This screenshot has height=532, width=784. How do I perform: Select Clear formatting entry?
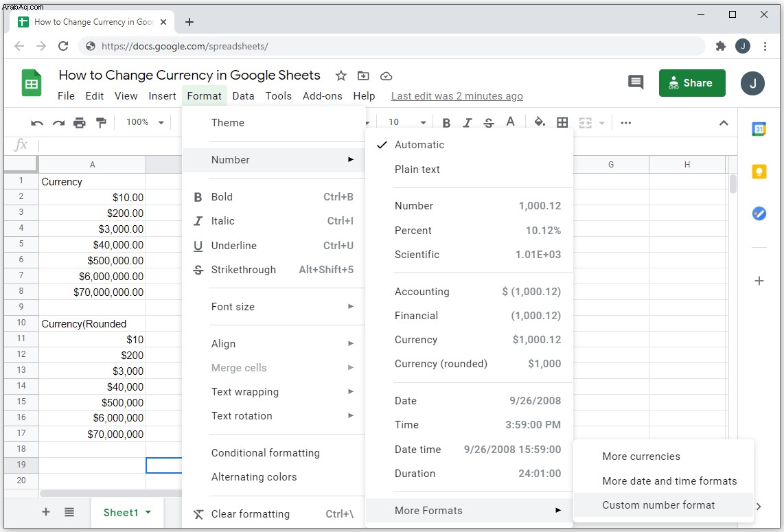coord(273,513)
